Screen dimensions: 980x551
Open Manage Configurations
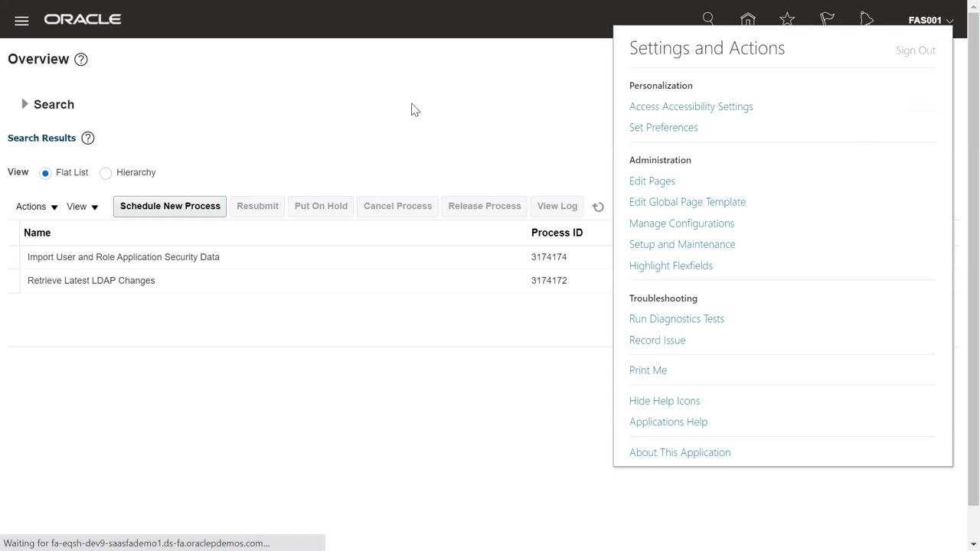(681, 223)
